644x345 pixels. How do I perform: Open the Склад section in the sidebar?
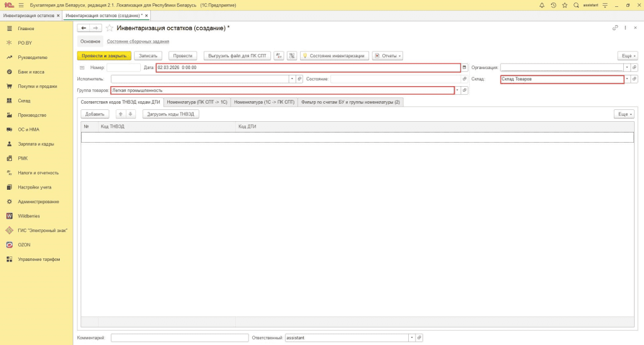(24, 101)
